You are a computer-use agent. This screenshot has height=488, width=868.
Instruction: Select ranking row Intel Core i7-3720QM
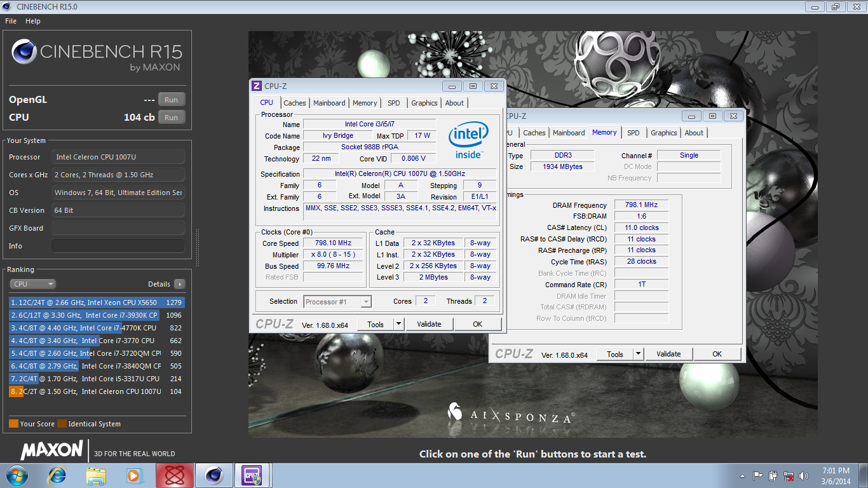click(97, 353)
